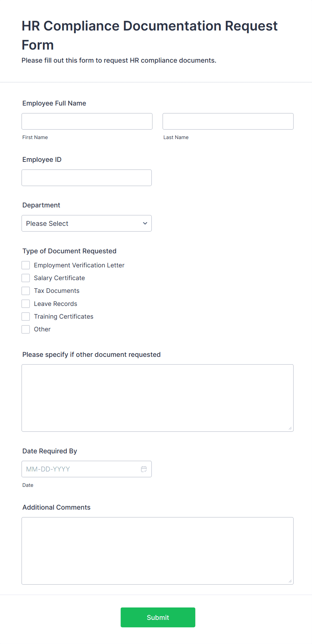The height and width of the screenshot is (644, 312).
Task: Open the Department selection dropdown
Action: (x=87, y=223)
